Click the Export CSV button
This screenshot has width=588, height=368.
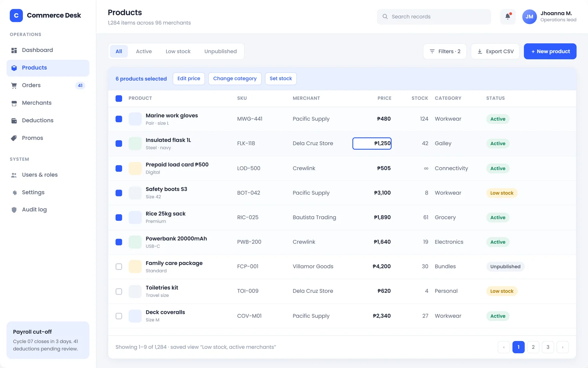point(495,51)
